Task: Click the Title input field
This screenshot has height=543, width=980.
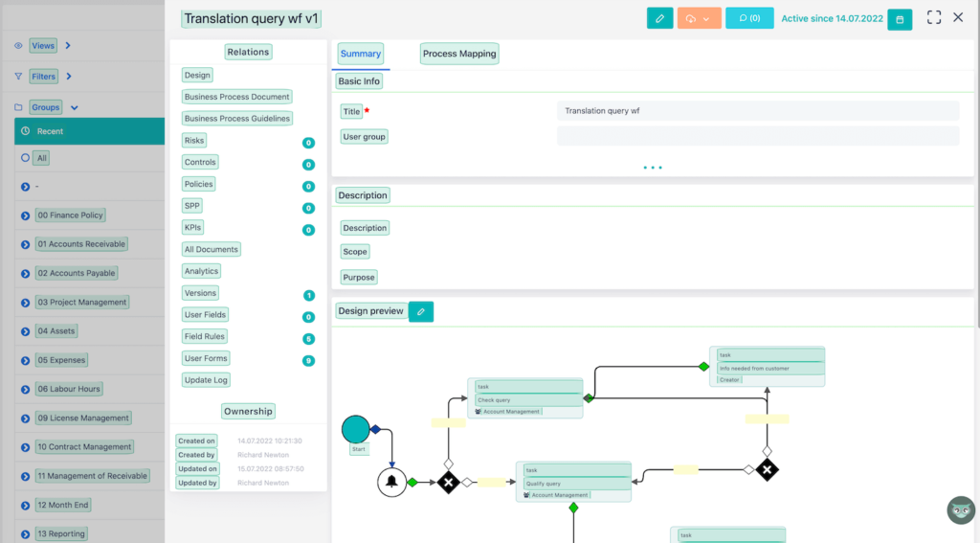Action: [x=757, y=111]
